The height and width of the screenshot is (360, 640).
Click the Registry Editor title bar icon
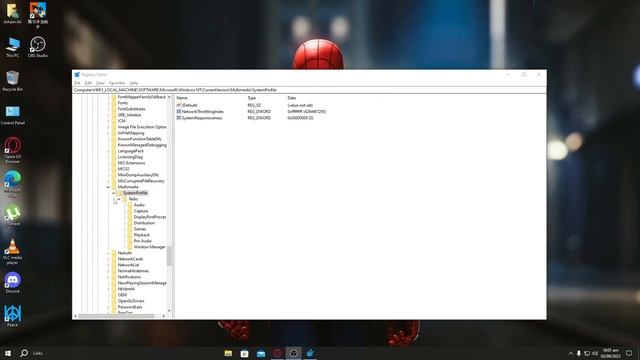77,75
